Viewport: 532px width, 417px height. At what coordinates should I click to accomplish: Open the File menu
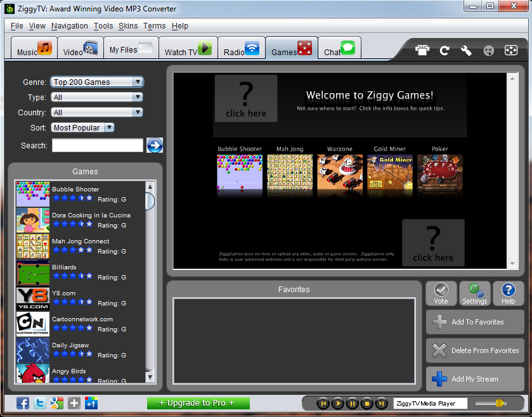pyautogui.click(x=17, y=26)
